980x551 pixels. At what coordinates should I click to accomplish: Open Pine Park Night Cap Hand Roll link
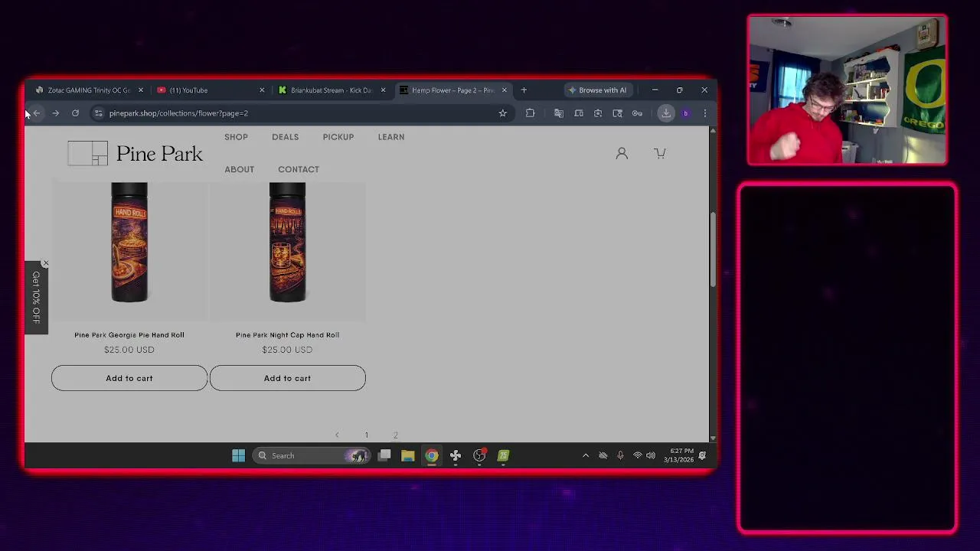pyautogui.click(x=287, y=334)
